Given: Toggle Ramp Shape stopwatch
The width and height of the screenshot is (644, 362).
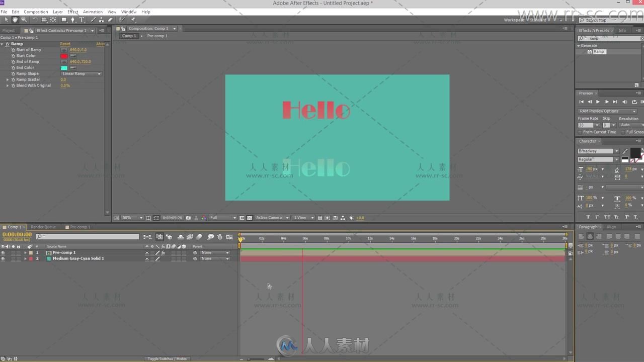Looking at the screenshot, I should [13, 73].
